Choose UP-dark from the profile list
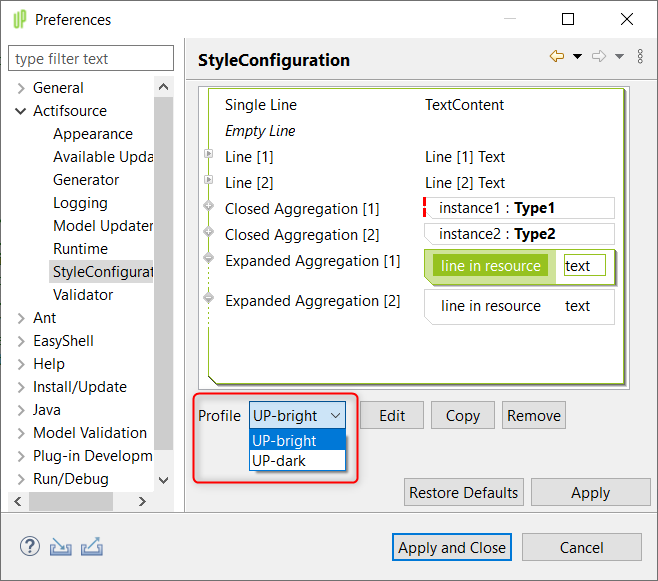 (x=279, y=461)
